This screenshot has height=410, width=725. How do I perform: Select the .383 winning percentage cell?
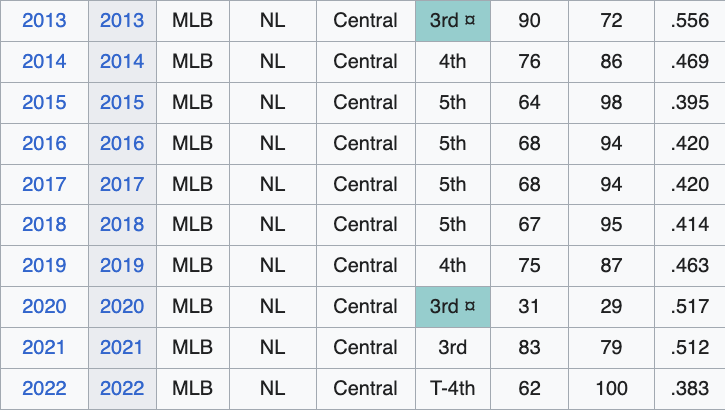(690, 388)
